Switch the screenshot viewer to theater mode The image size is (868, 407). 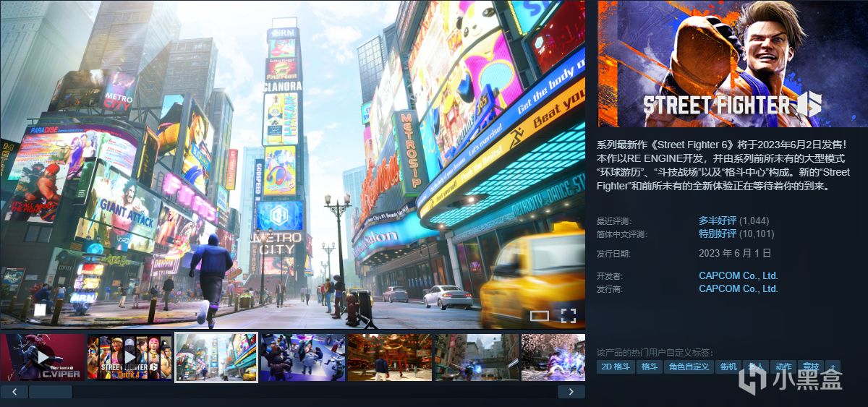540,315
